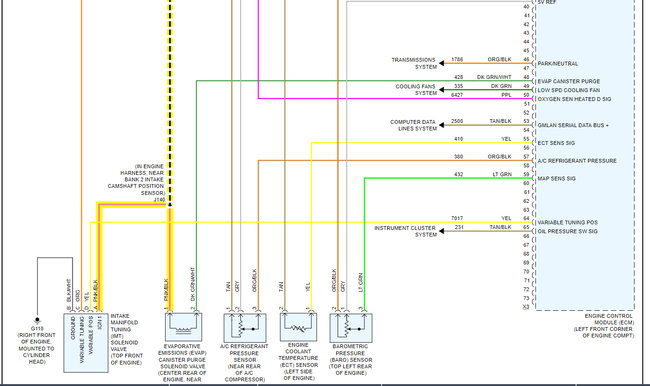This screenshot has height=386, width=650.
Task: Click circuit number 432
Action: click(458, 175)
